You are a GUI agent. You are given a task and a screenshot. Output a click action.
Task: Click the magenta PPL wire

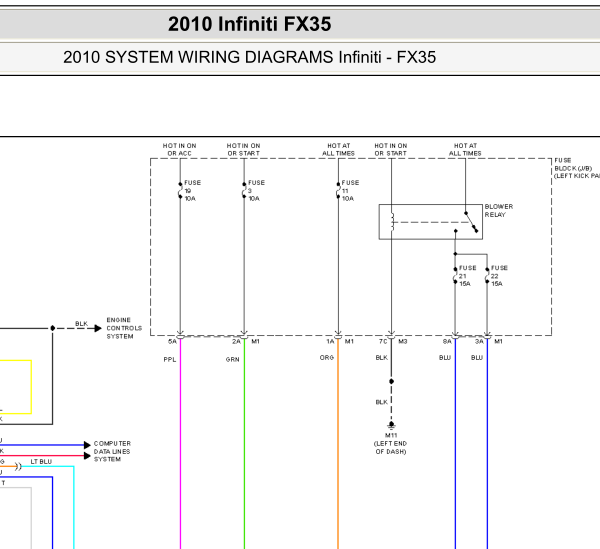pyautogui.click(x=180, y=444)
